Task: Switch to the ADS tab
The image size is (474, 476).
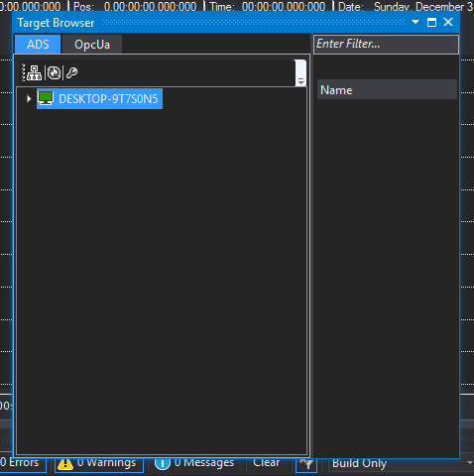Action: 38,45
